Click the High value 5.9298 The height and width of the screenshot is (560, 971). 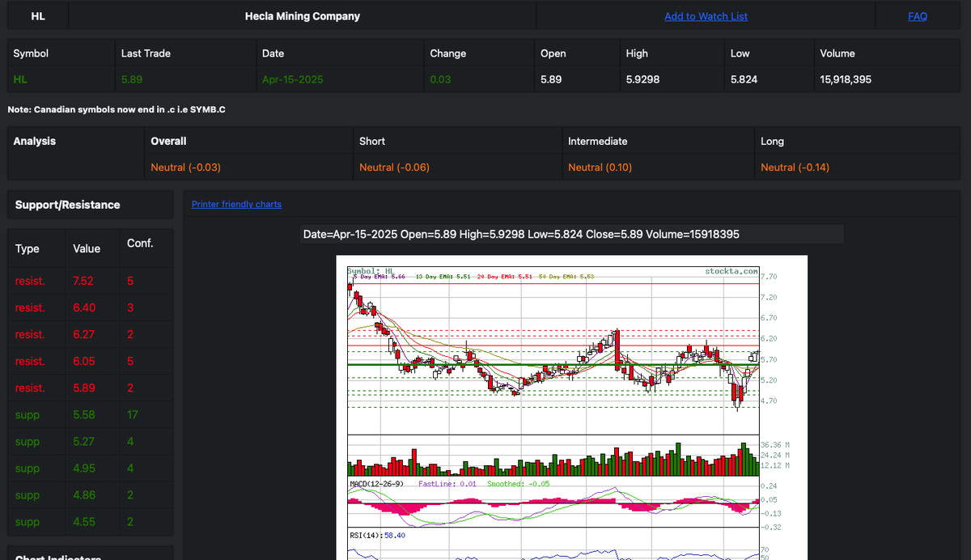[642, 79]
